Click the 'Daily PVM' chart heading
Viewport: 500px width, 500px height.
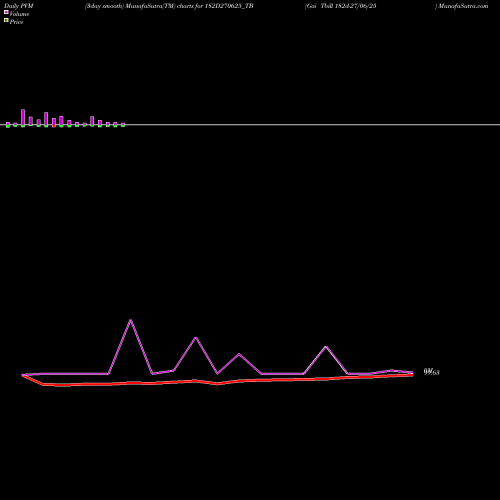[x=19, y=6]
